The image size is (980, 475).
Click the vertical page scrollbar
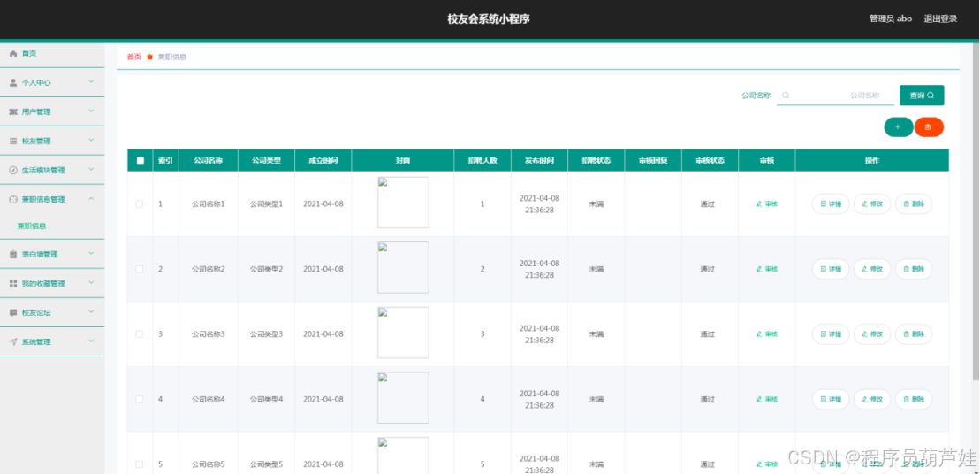976,211
